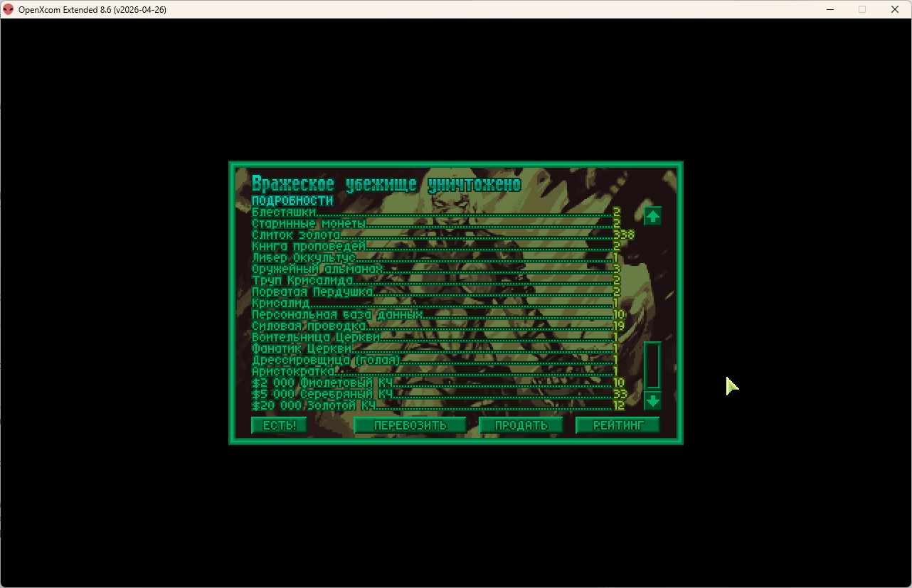This screenshot has height=588, width=912.
Task: Select the Слиток золота row
Action: pos(443,235)
